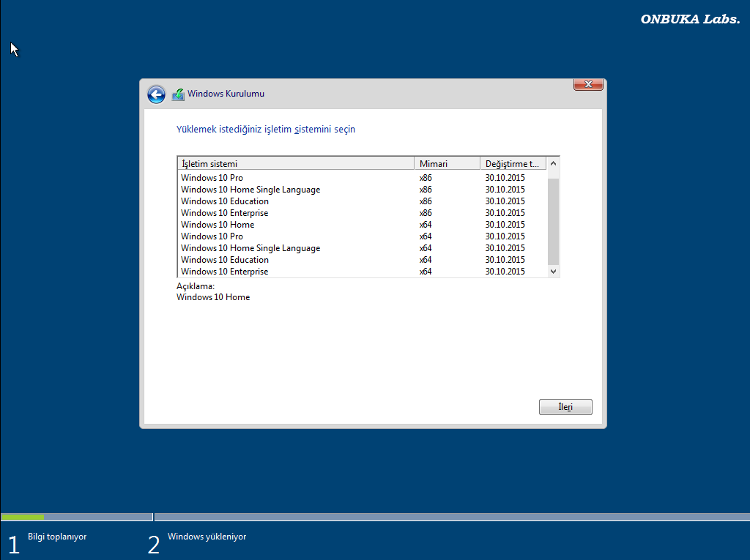Screen dimensions: 750x560
Task: Click the Açıklama: label
Action: (x=196, y=286)
